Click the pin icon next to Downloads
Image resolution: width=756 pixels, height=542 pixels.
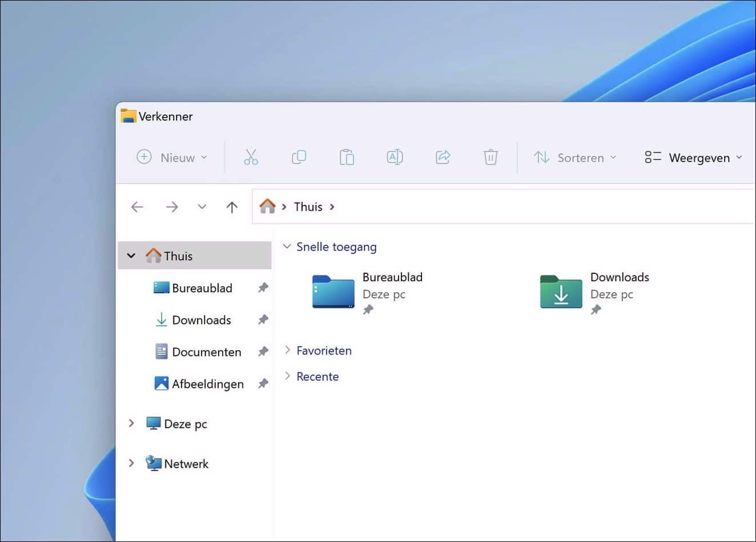(263, 319)
